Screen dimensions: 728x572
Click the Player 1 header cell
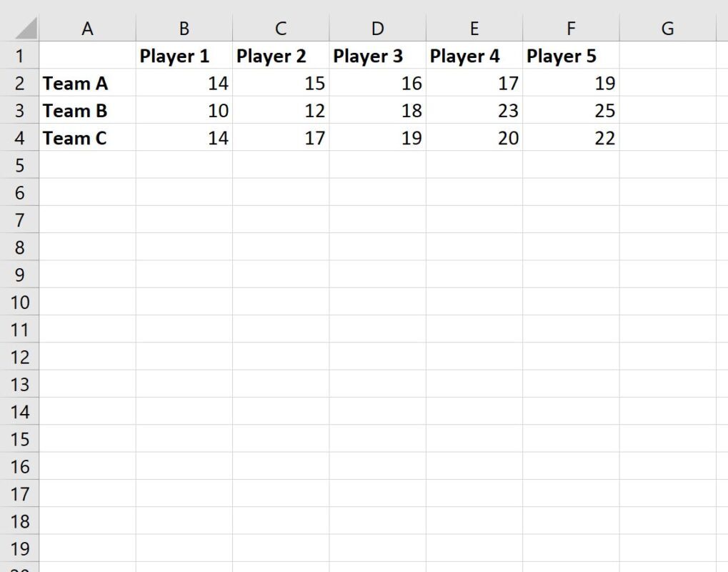184,55
